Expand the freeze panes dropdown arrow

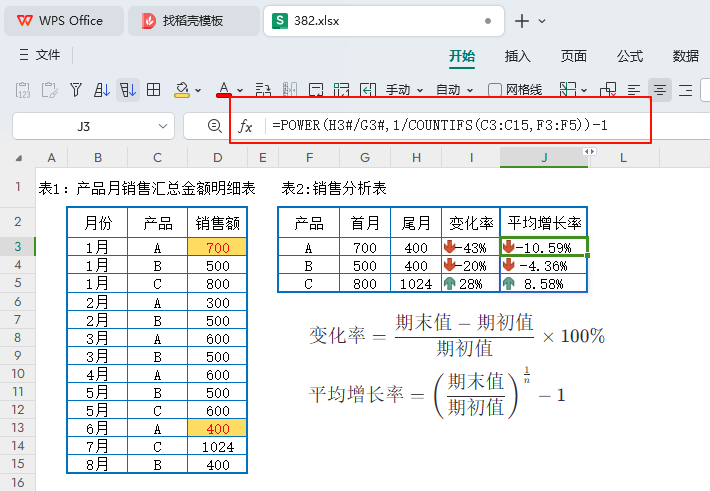[584, 91]
